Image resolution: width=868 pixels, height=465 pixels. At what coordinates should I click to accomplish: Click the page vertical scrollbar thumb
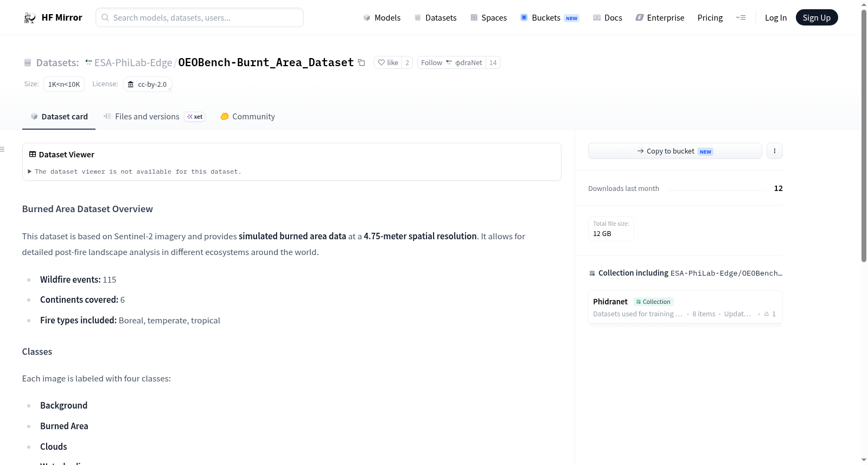click(864, 136)
